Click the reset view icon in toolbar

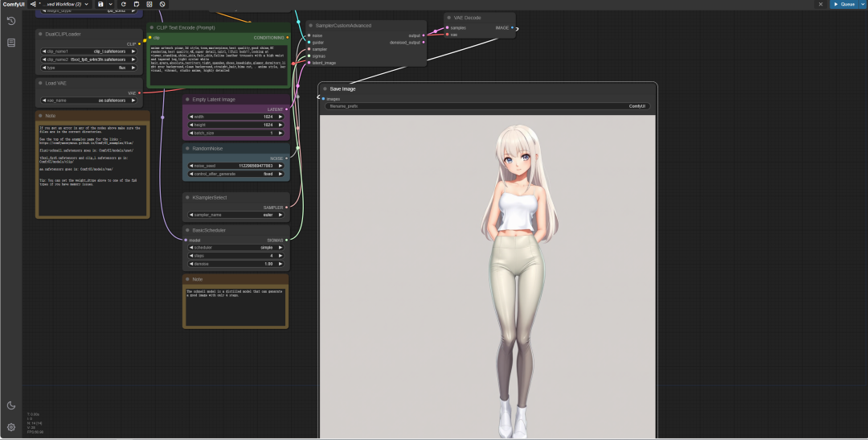pos(149,4)
